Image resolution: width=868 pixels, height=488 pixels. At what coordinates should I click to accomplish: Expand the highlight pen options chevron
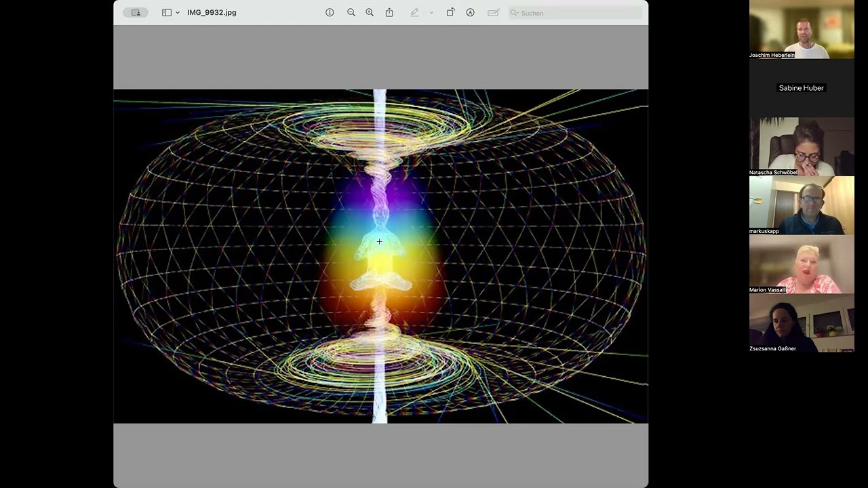click(x=431, y=12)
